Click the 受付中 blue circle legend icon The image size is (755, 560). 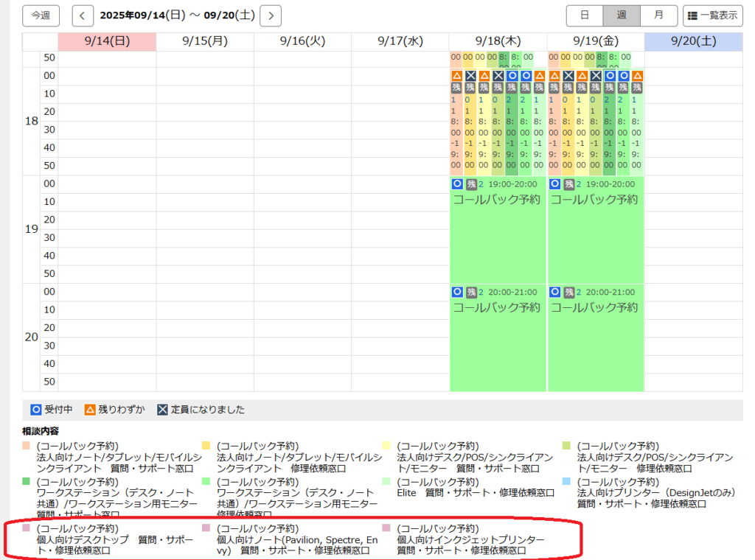36,410
